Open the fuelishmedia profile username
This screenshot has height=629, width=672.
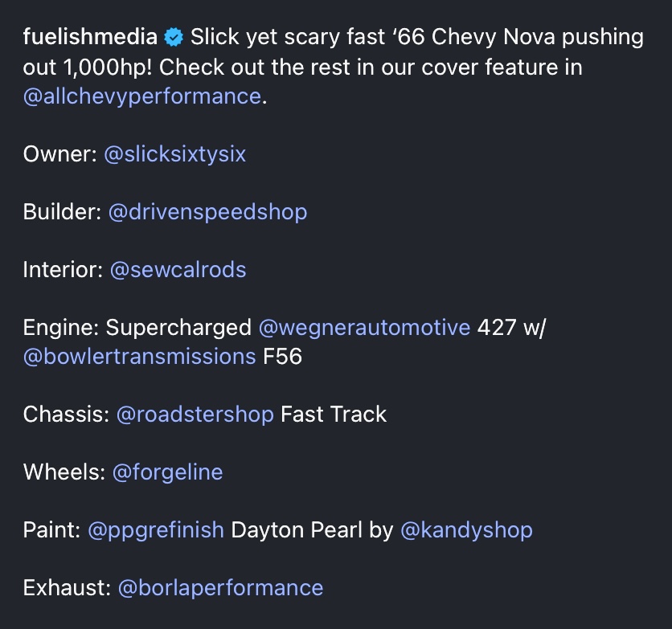click(x=90, y=37)
